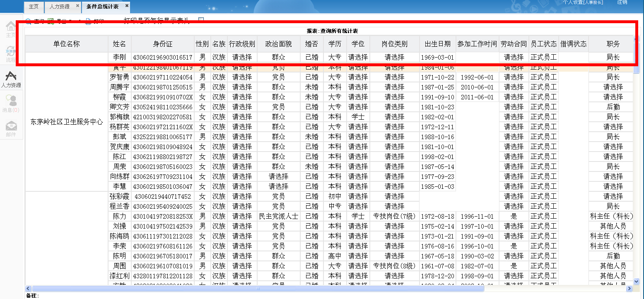Click the 学士 degree cell in 郭梅娥's row
The image size is (644, 299).
(x=358, y=117)
